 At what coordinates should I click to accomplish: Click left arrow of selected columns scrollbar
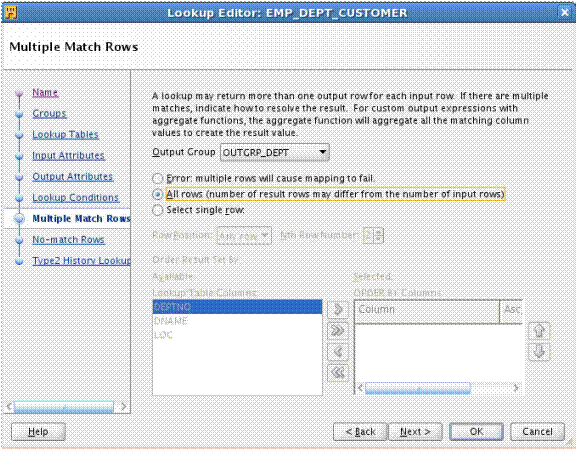tap(360, 388)
